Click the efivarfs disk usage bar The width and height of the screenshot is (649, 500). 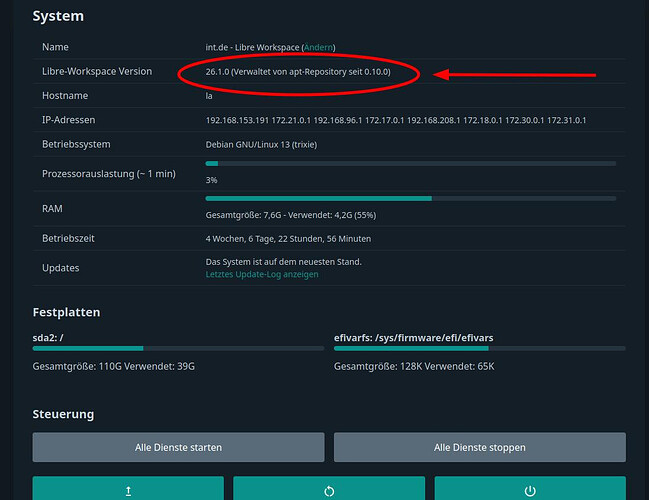pos(479,349)
